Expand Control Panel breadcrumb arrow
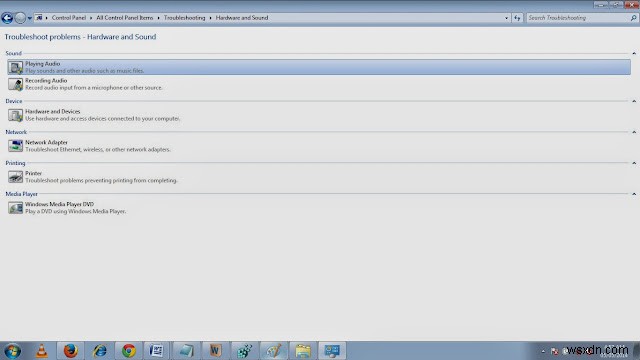The width and height of the screenshot is (640, 360). click(91, 18)
